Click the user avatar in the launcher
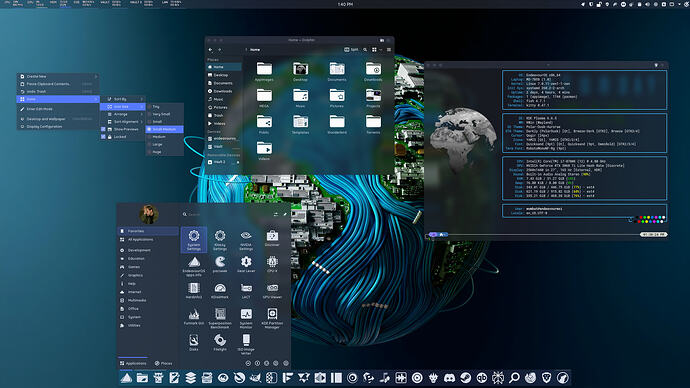Screen dimensions: 690x388 tap(149, 214)
